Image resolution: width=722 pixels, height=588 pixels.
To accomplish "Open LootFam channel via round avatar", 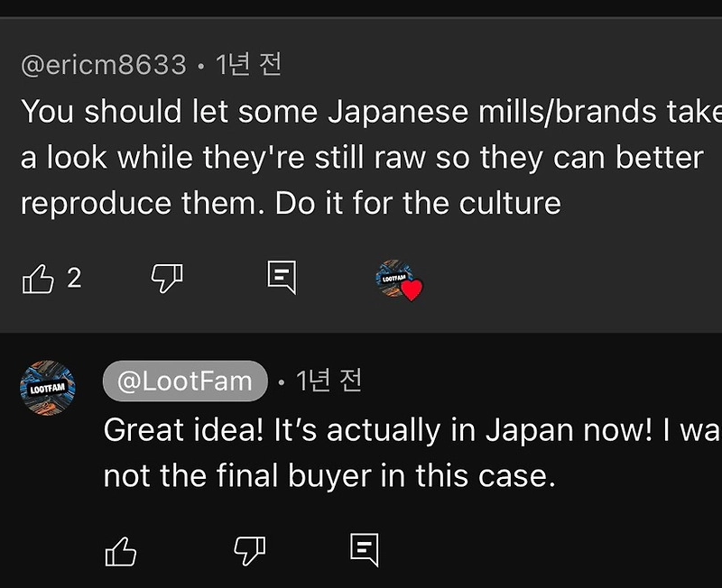I will pyautogui.click(x=47, y=389).
